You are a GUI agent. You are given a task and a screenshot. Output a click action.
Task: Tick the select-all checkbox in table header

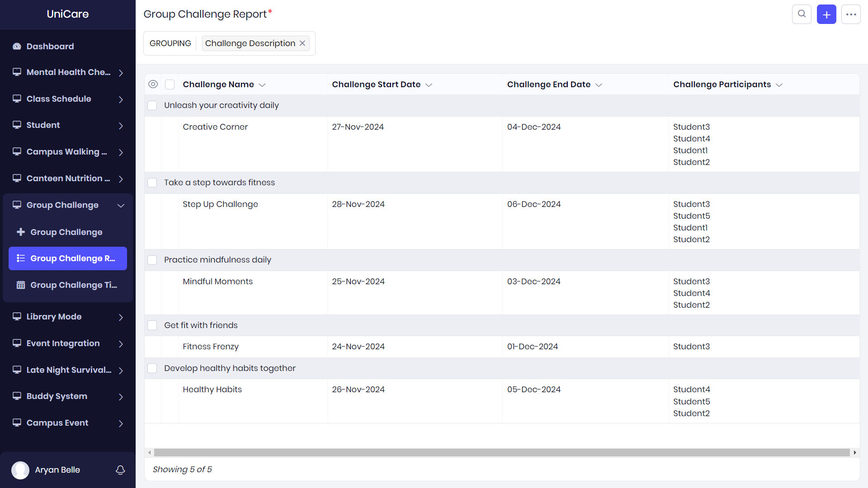coord(170,84)
